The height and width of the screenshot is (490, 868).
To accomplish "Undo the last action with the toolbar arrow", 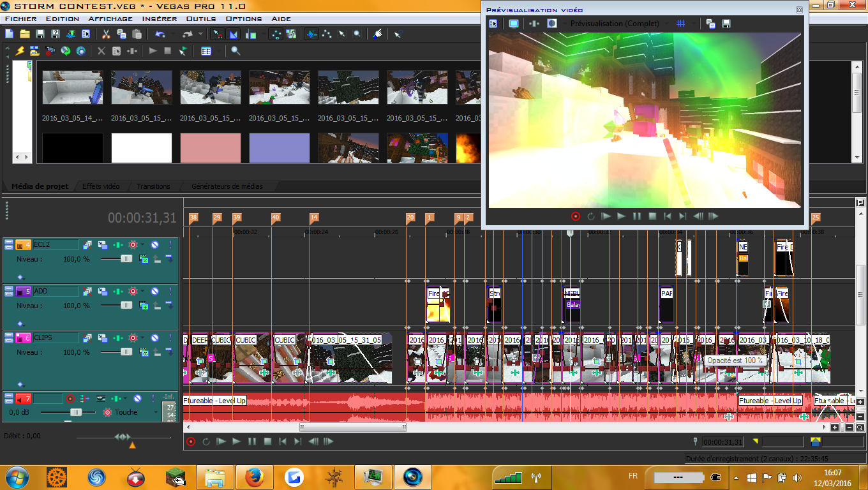I will point(160,34).
